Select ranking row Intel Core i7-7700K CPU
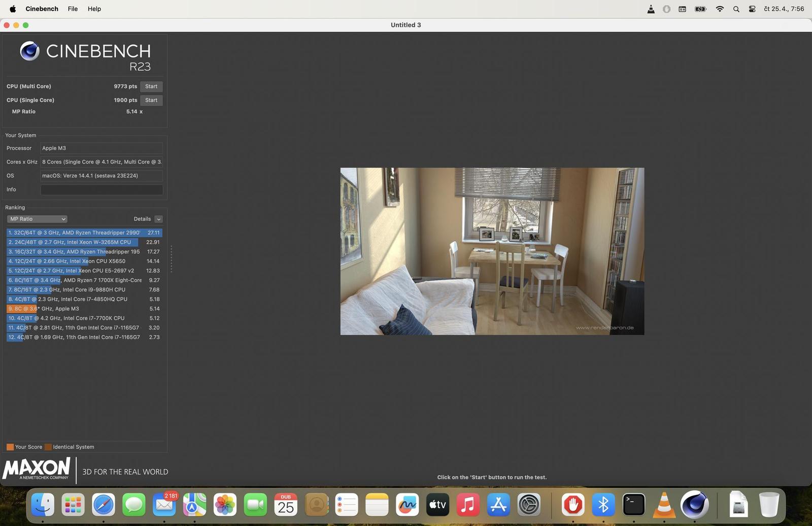This screenshot has height=526, width=812. [84, 318]
